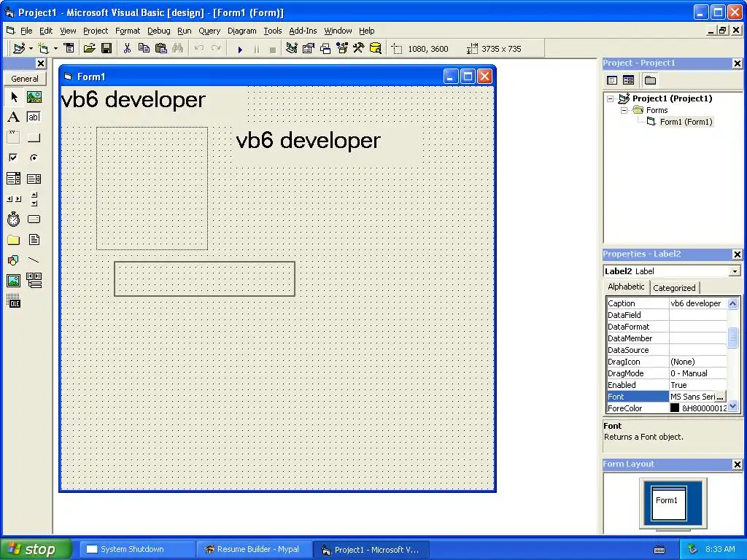Click the Caption property value field
The height and width of the screenshot is (560, 747).
698,303
